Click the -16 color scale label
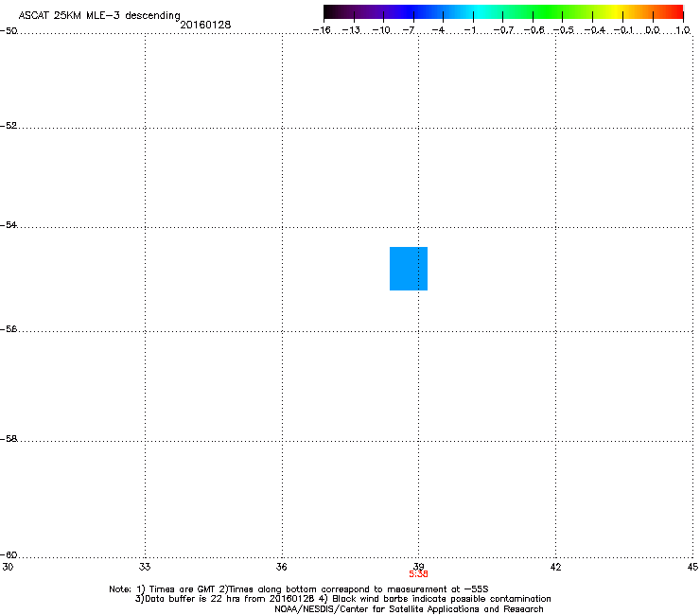Viewport: 700px width, 615px height. 322,30
